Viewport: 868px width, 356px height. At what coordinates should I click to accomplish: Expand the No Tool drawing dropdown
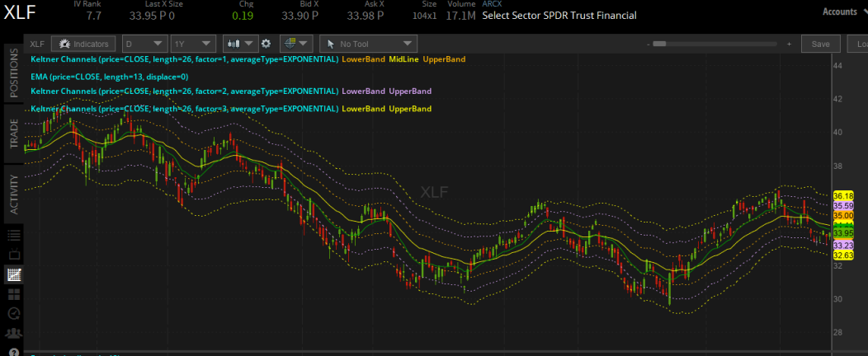pos(368,44)
